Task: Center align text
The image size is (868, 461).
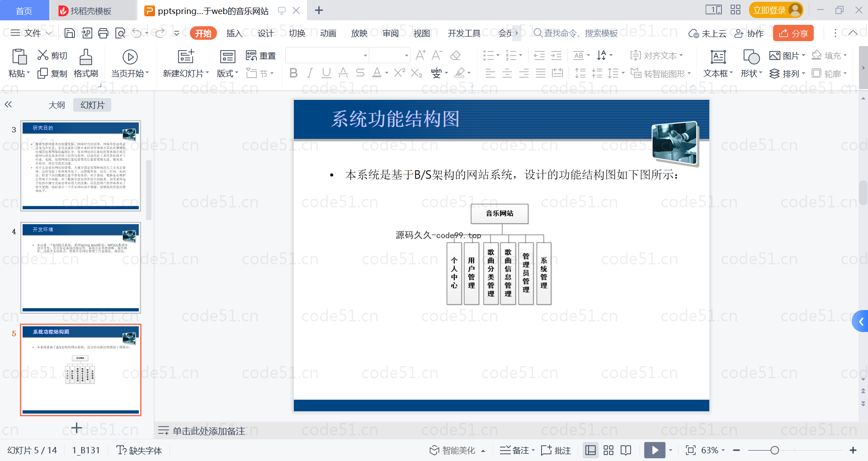Action: pos(507,73)
